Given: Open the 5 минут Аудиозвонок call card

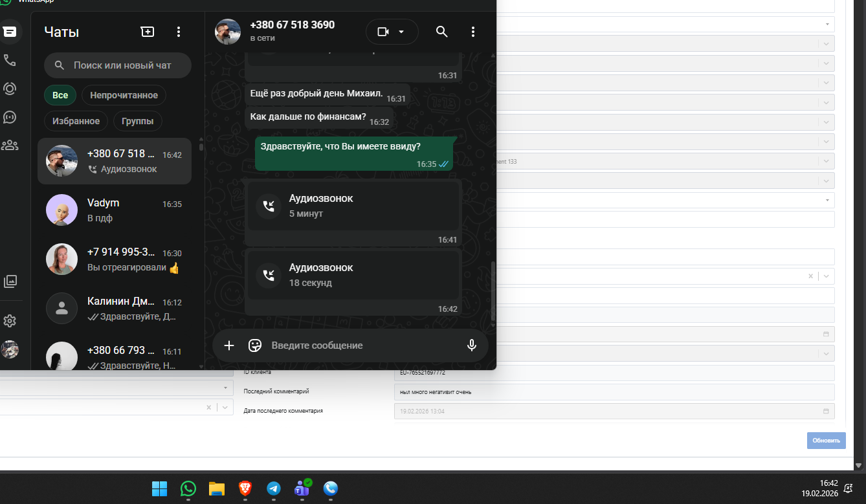Looking at the screenshot, I should click(353, 206).
